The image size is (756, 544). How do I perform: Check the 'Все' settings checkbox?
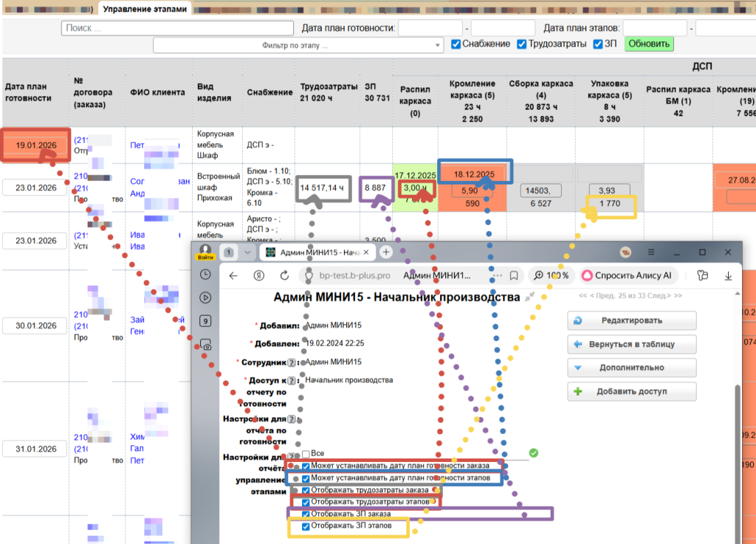pyautogui.click(x=306, y=454)
